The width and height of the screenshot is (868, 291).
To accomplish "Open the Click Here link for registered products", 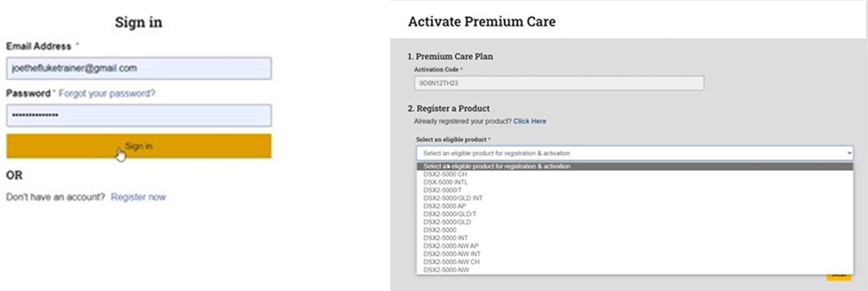I will pyautogui.click(x=530, y=121).
